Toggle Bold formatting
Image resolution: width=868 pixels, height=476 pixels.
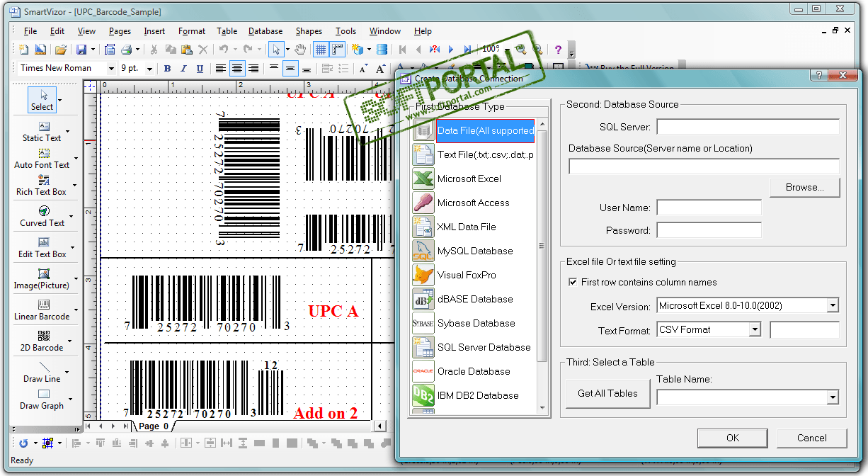pos(168,69)
